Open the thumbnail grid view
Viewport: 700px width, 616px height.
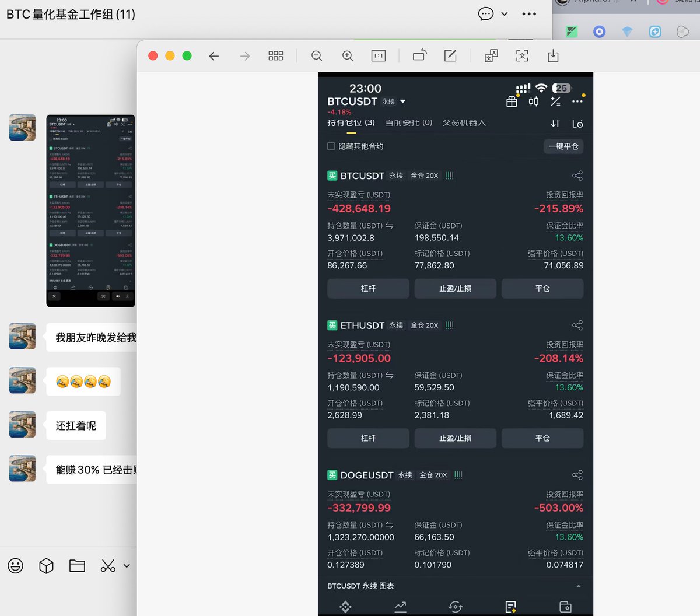pyautogui.click(x=275, y=56)
